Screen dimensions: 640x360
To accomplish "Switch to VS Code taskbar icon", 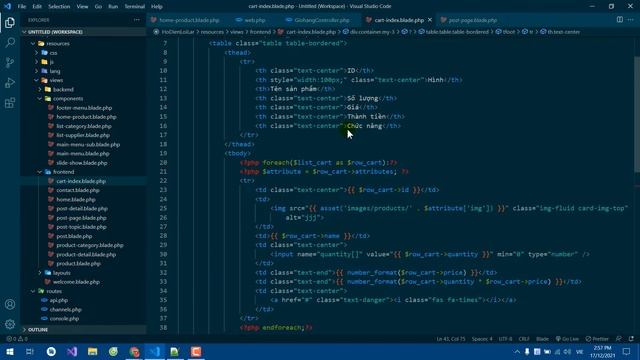I will 155,351.
